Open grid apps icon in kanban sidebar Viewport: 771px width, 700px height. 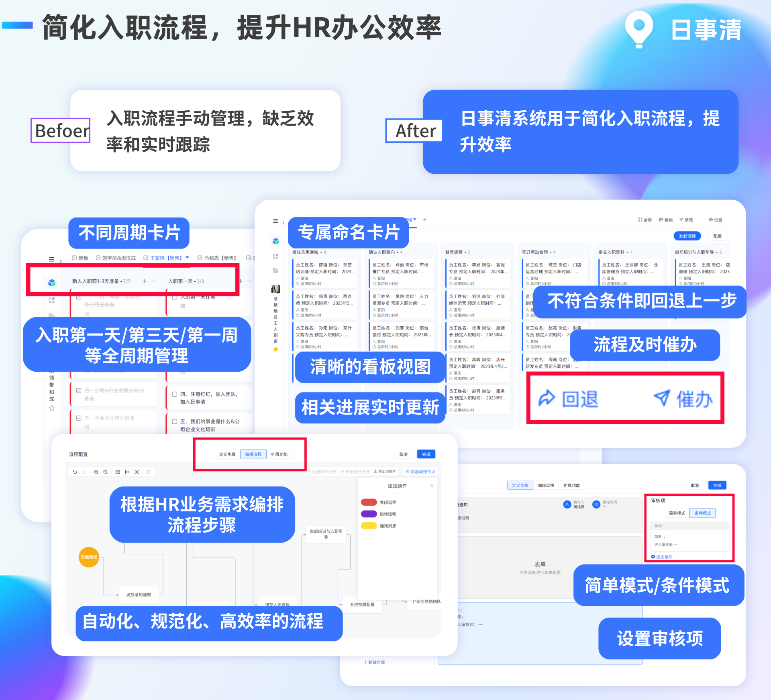click(x=275, y=256)
